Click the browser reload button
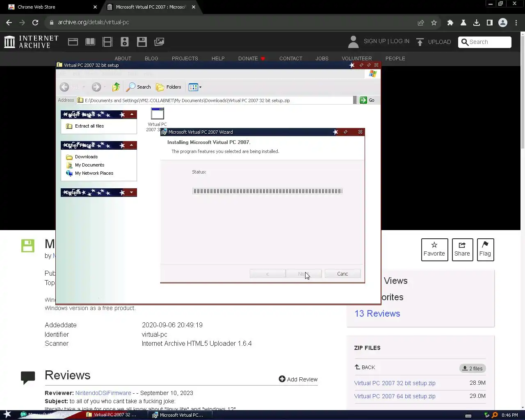The width and height of the screenshot is (525, 420). [35, 23]
